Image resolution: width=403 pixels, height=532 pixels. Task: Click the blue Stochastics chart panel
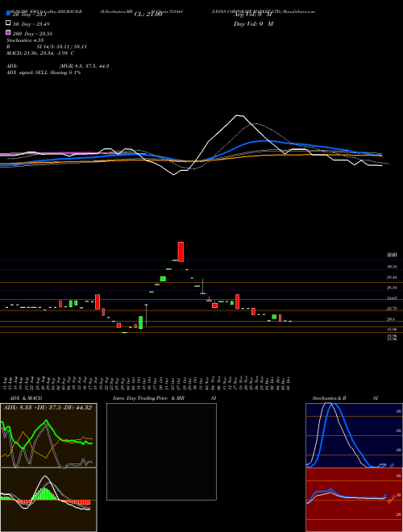point(354,435)
